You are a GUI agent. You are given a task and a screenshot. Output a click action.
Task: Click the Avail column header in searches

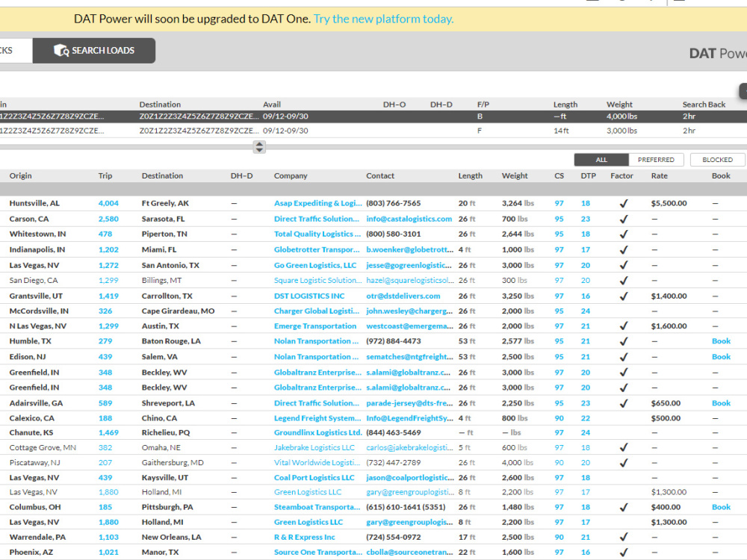[x=272, y=105]
